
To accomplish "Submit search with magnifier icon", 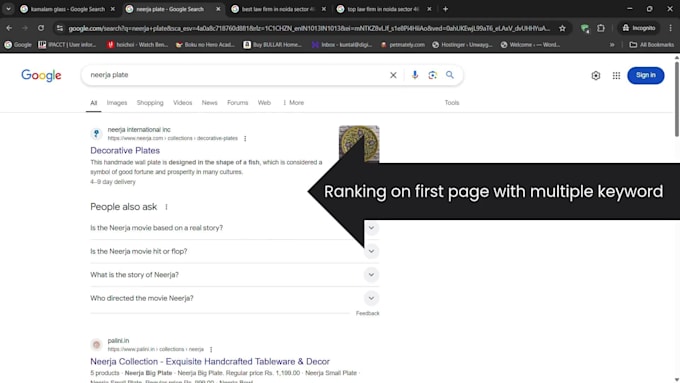I will pos(450,75).
